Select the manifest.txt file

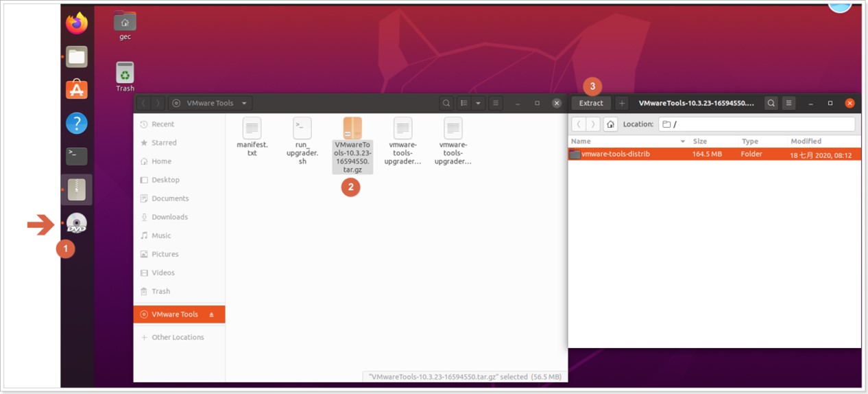click(x=252, y=137)
